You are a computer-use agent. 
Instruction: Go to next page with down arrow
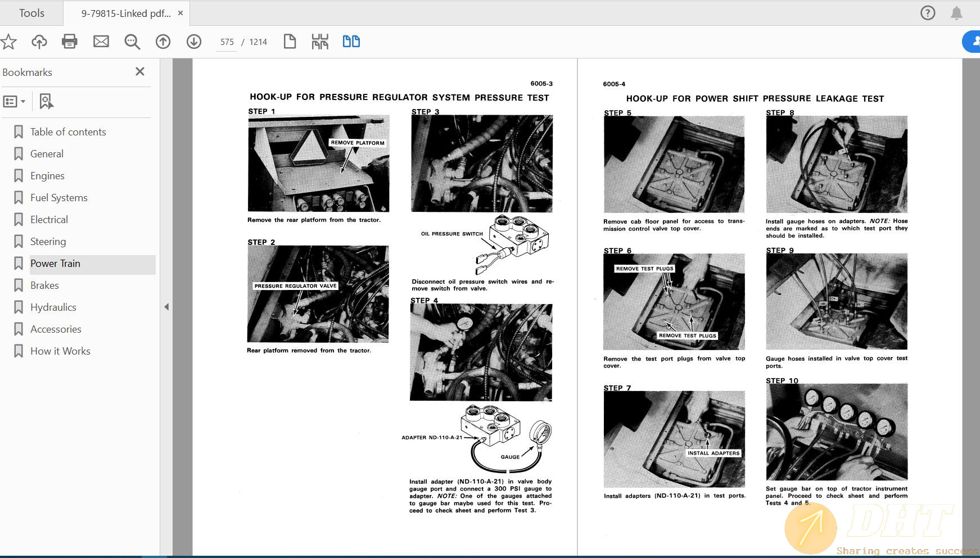pos(194,42)
